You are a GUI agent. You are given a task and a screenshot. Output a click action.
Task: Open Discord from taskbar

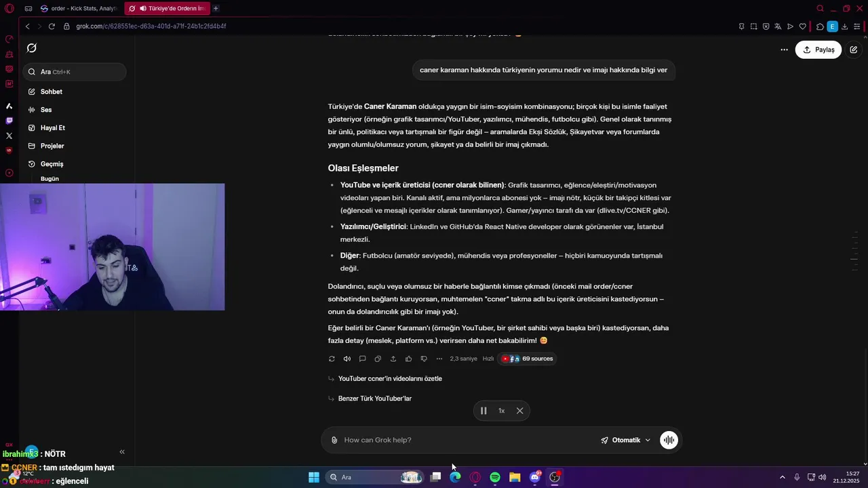pyautogui.click(x=535, y=477)
